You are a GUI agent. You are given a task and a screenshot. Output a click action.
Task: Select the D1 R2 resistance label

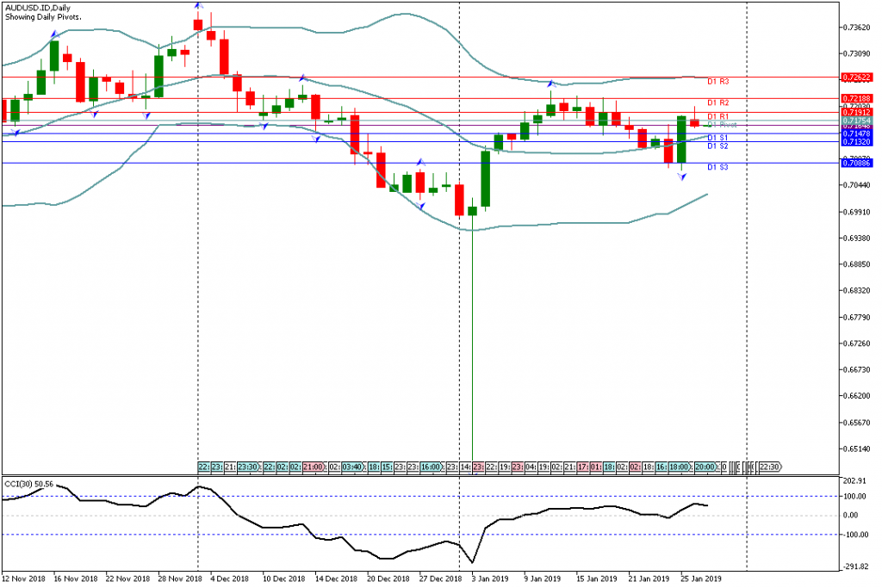click(718, 102)
